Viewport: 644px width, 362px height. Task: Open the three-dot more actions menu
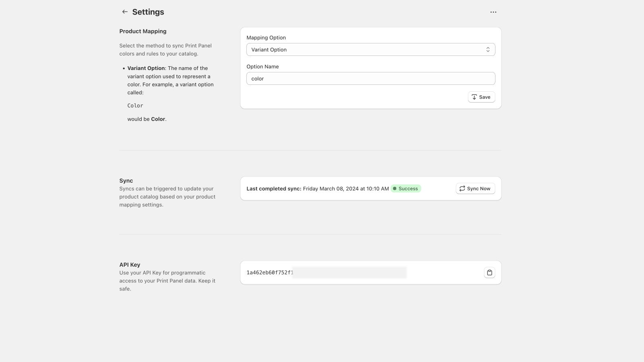[493, 12]
